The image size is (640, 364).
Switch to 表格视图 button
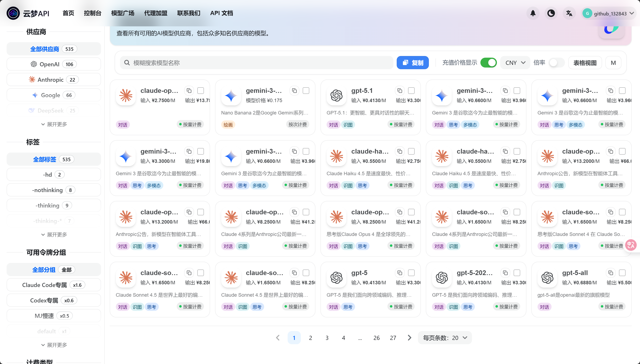(585, 63)
